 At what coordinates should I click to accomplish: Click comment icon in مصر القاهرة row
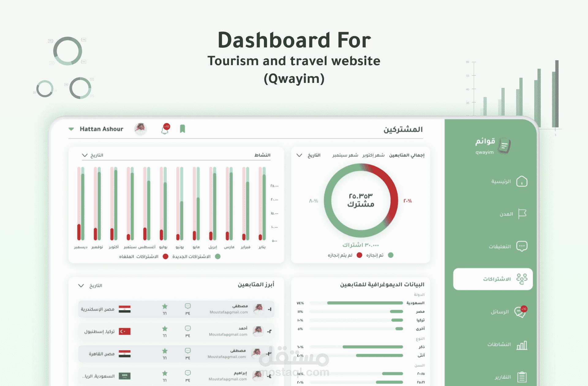(188, 351)
